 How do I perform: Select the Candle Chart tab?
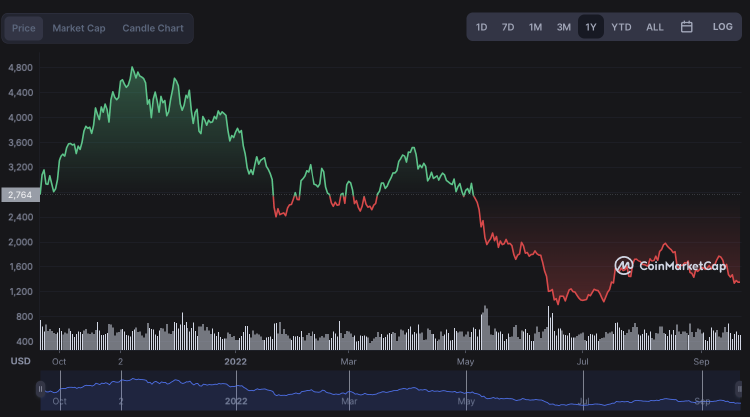[153, 28]
